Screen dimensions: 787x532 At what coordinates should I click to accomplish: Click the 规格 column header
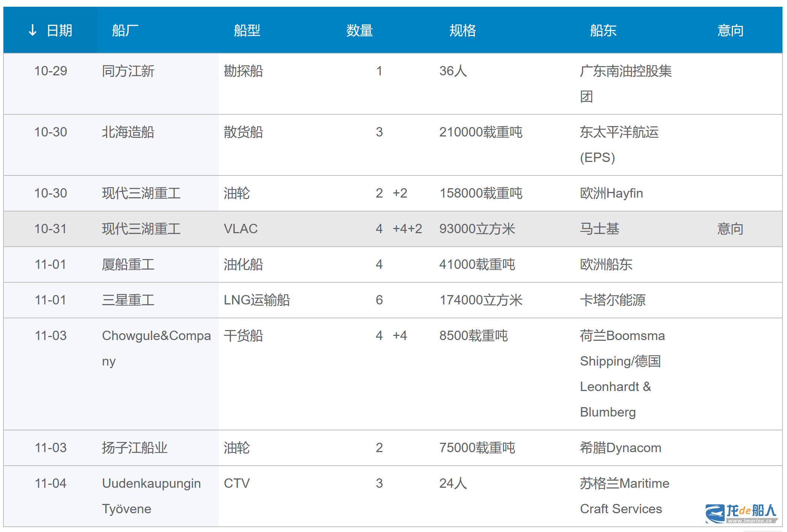click(x=463, y=30)
